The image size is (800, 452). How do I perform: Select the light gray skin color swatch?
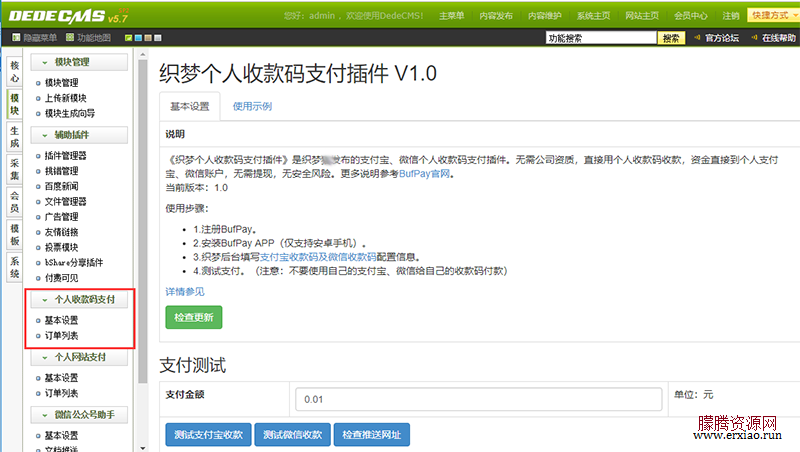(158, 38)
